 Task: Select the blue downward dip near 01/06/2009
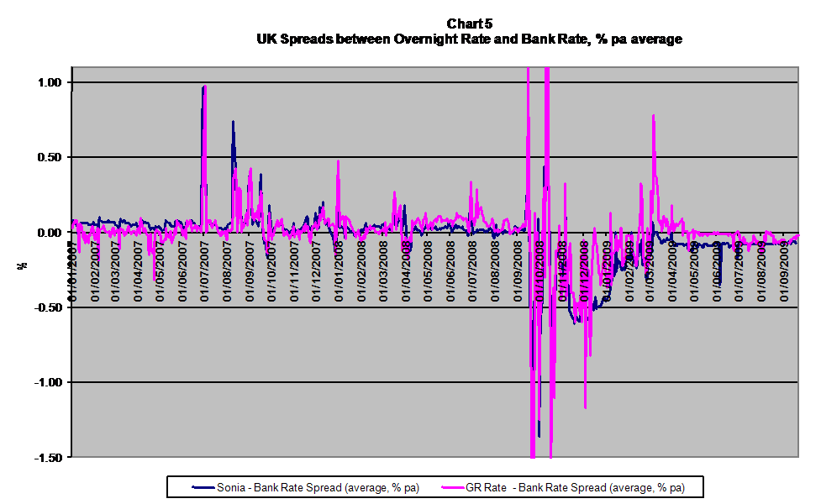pos(719,284)
